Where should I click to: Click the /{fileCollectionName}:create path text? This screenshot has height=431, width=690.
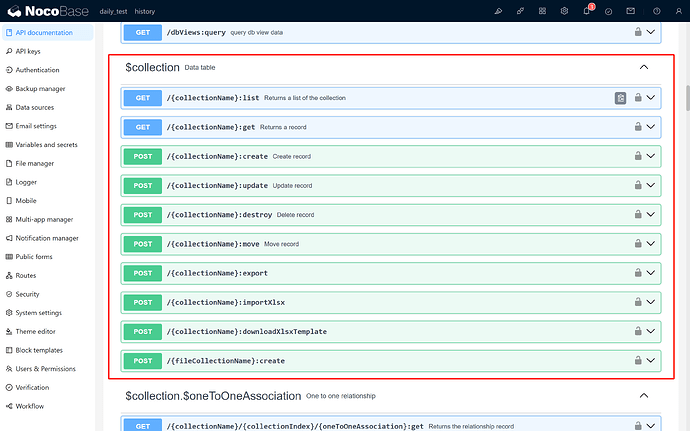(x=226, y=361)
